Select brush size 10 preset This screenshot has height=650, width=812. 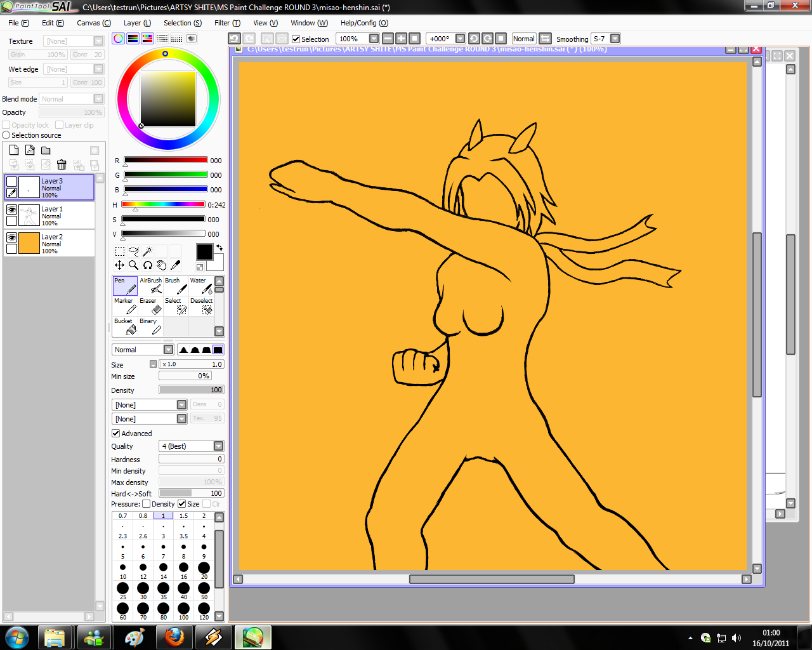click(122, 567)
